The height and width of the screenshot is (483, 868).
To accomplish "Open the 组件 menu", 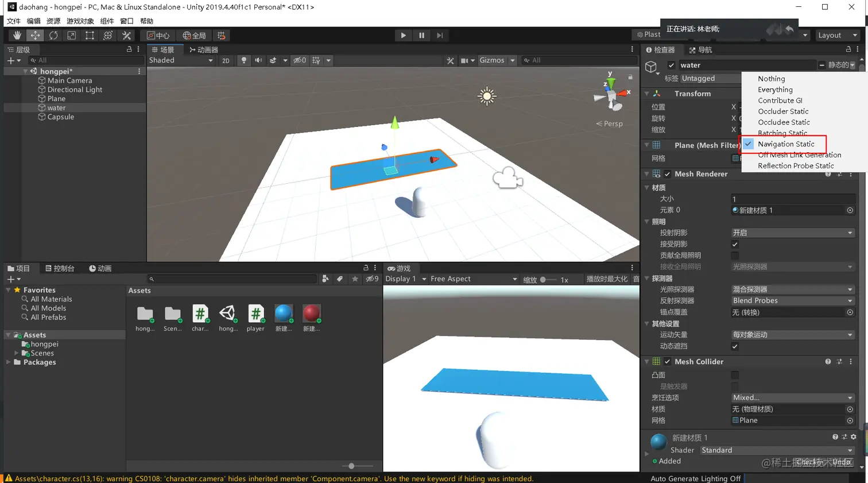I will coord(107,21).
